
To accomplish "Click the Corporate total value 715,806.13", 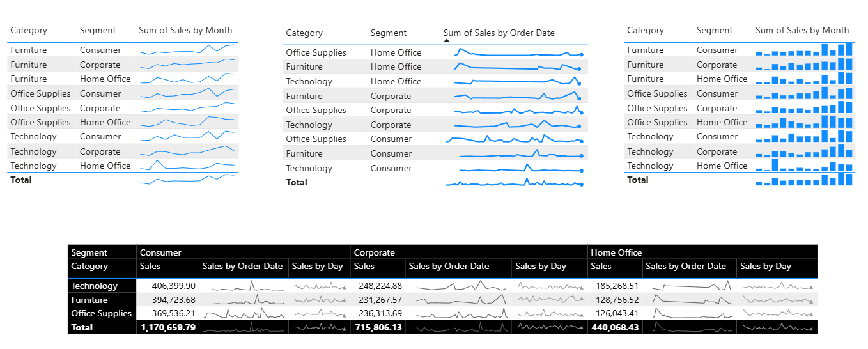I will [x=378, y=327].
